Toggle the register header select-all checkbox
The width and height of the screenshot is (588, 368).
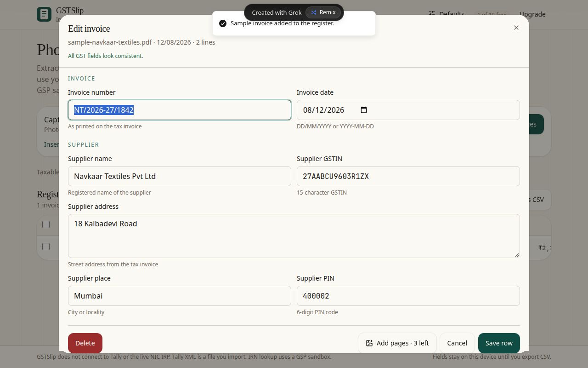[46, 224]
